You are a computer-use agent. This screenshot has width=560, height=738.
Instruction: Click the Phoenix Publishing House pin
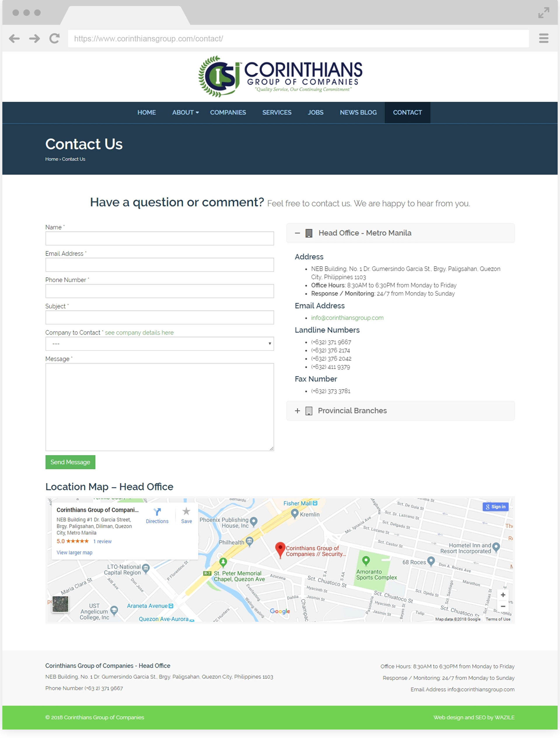pos(254,521)
